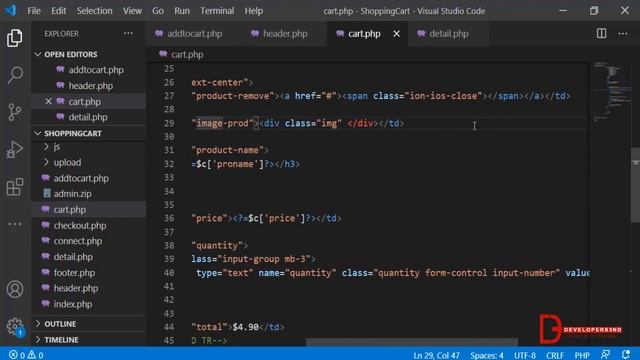Image resolution: width=640 pixels, height=360 pixels.
Task: Select detail.php in Open Editors
Action: click(88, 117)
